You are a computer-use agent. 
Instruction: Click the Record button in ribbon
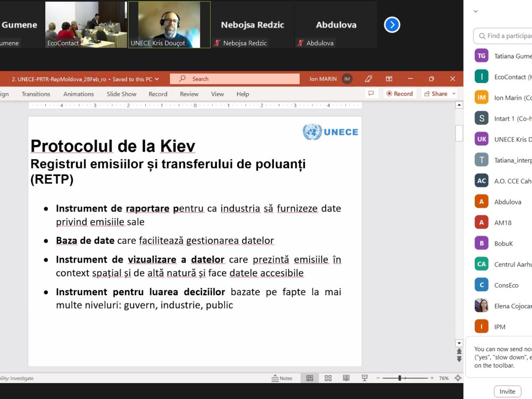(x=399, y=94)
